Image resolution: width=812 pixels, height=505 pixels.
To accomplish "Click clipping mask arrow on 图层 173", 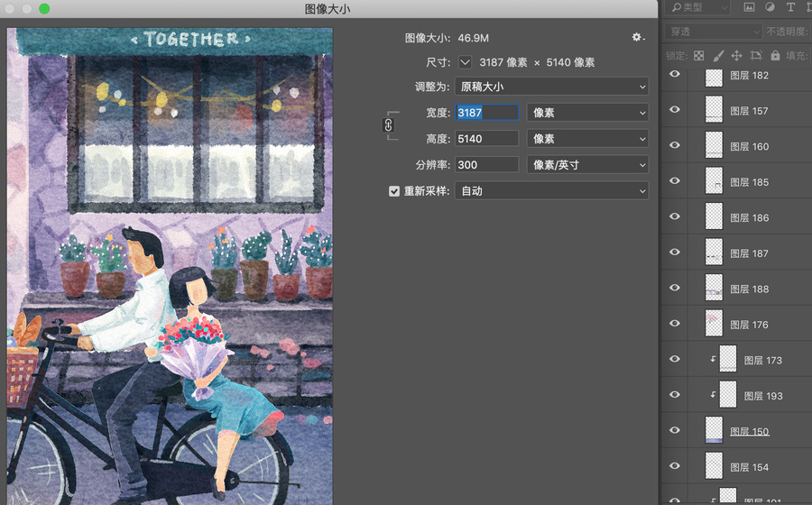I will pyautogui.click(x=713, y=359).
